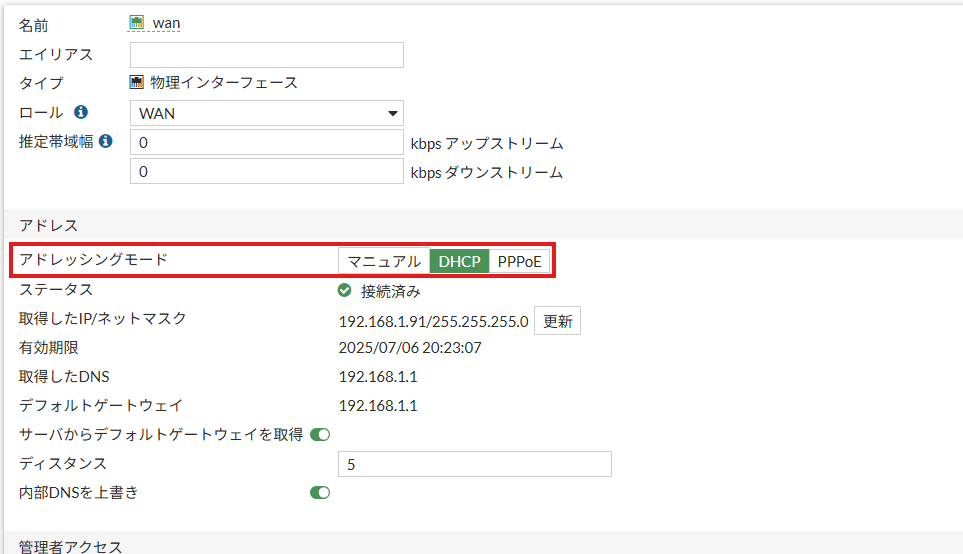Select the マニュアル addressing mode
This screenshot has width=963, height=554.
point(384,261)
